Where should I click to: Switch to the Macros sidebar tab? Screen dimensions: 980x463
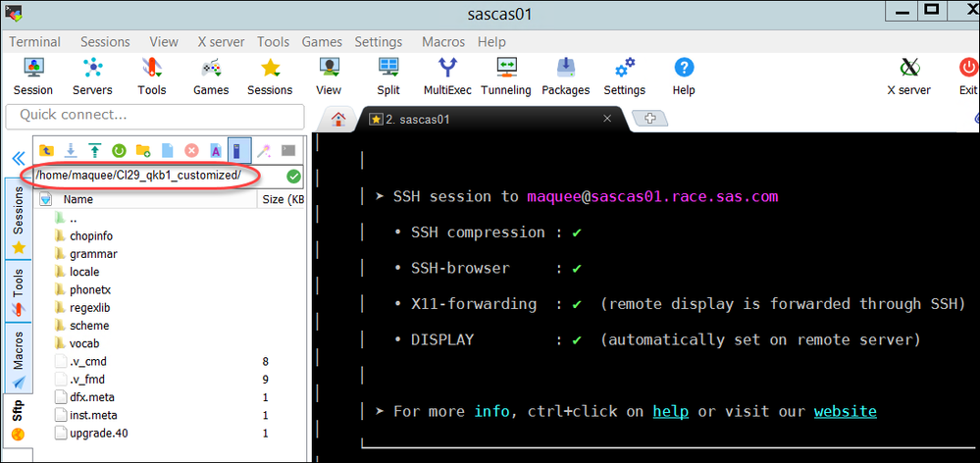click(18, 357)
